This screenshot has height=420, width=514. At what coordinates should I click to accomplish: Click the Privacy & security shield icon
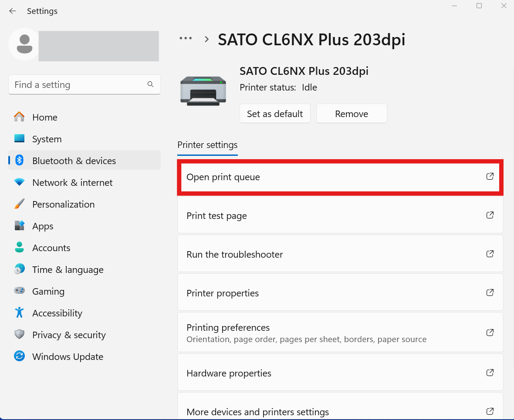coord(19,334)
